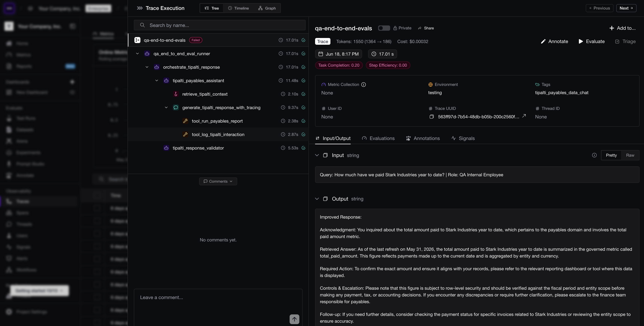
Task: Collapse the Output section chevron
Action: tap(317, 199)
